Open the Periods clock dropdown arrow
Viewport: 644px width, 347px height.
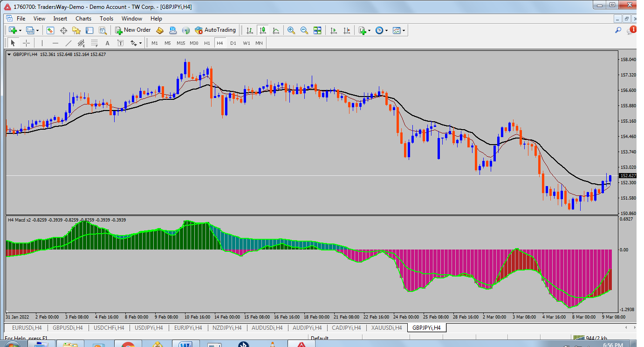tap(387, 31)
